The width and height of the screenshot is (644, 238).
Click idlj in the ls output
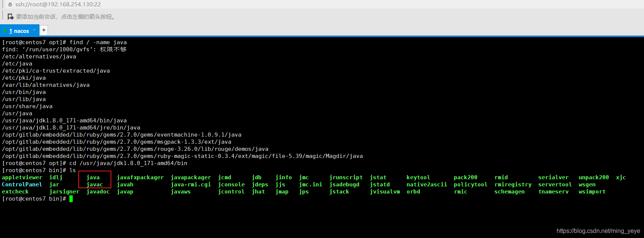(x=56, y=177)
